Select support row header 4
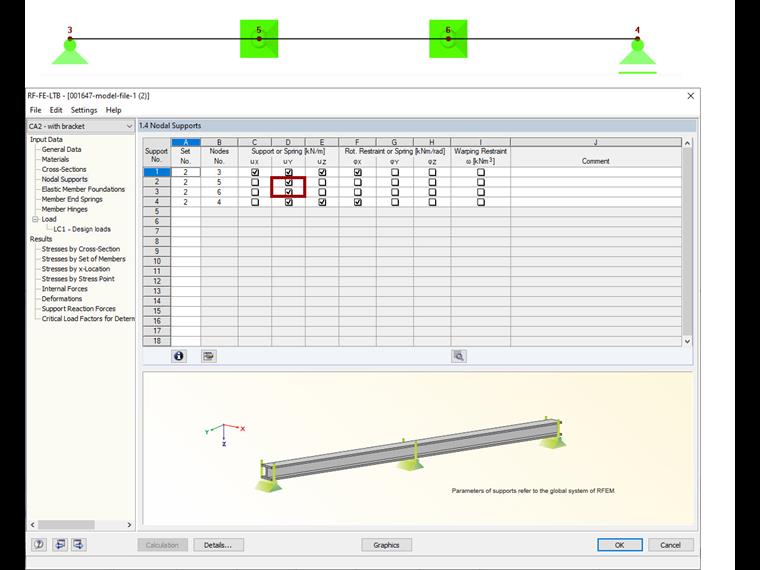This screenshot has height=570, width=760. click(x=157, y=202)
